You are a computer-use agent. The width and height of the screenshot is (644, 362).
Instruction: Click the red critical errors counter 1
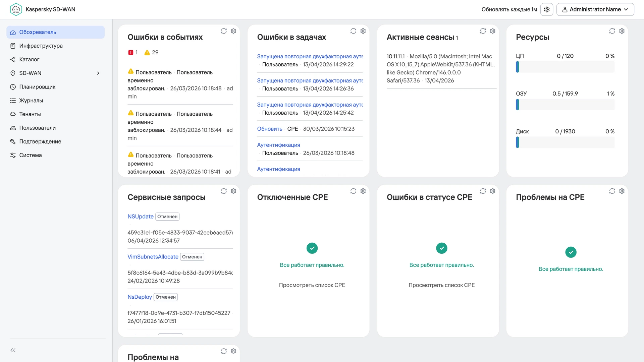pyautogui.click(x=133, y=52)
